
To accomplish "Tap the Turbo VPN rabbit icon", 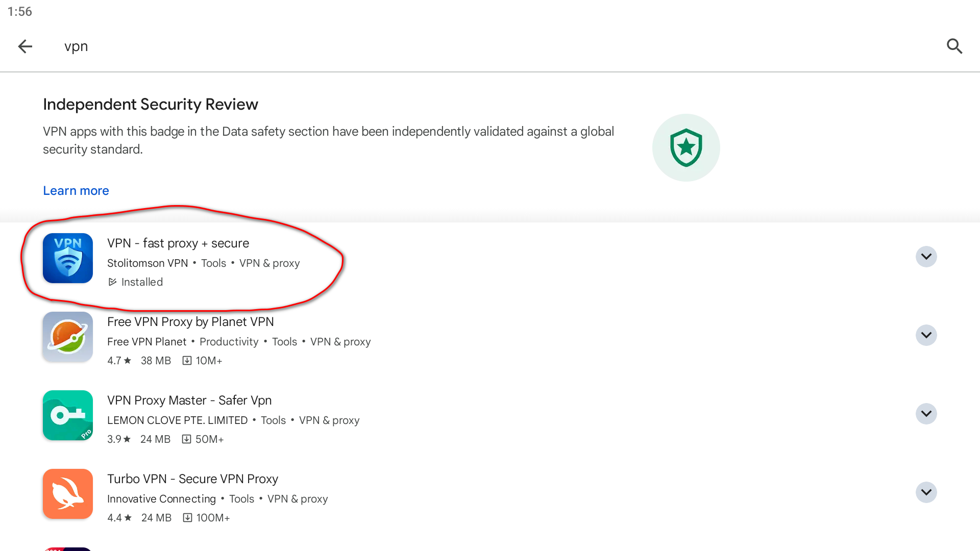I will pos(68,494).
